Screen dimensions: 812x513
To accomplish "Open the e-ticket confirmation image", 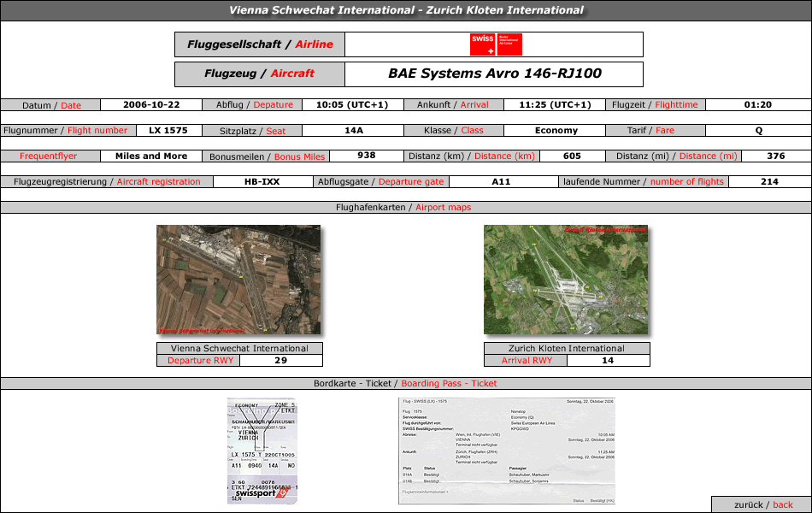I will click(507, 451).
